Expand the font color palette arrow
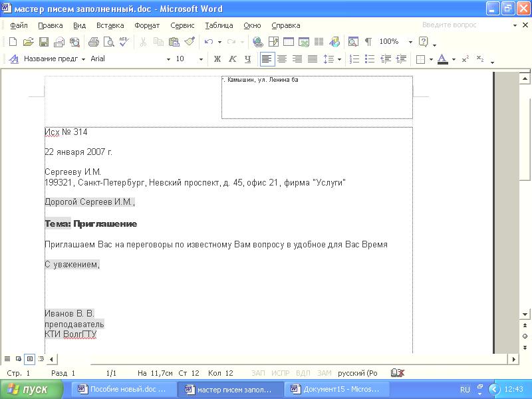Screen dimensions: 532x399 (454, 59)
